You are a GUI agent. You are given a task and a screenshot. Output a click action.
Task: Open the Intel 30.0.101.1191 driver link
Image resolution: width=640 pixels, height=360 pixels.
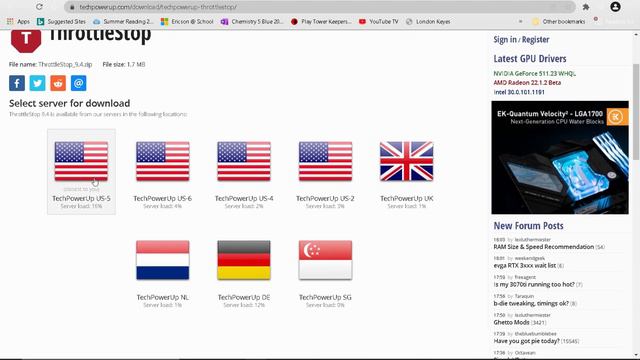[x=519, y=92]
